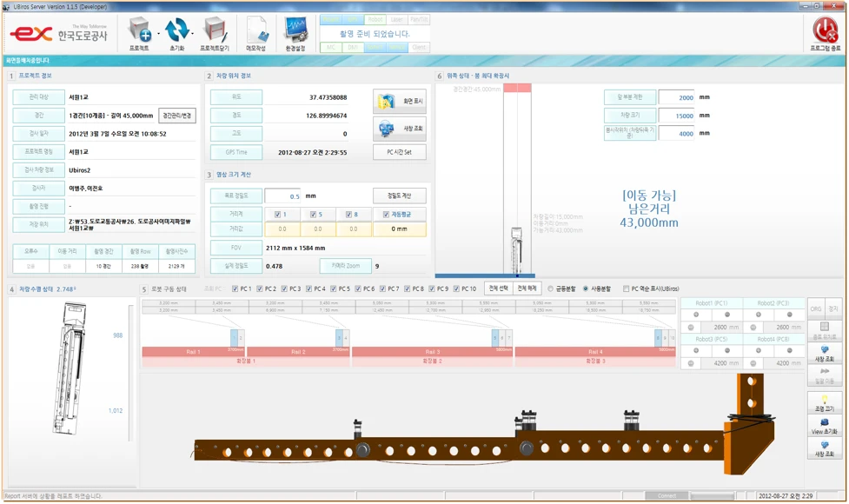Click the red 프로그램 종료 power icon

pos(825,30)
